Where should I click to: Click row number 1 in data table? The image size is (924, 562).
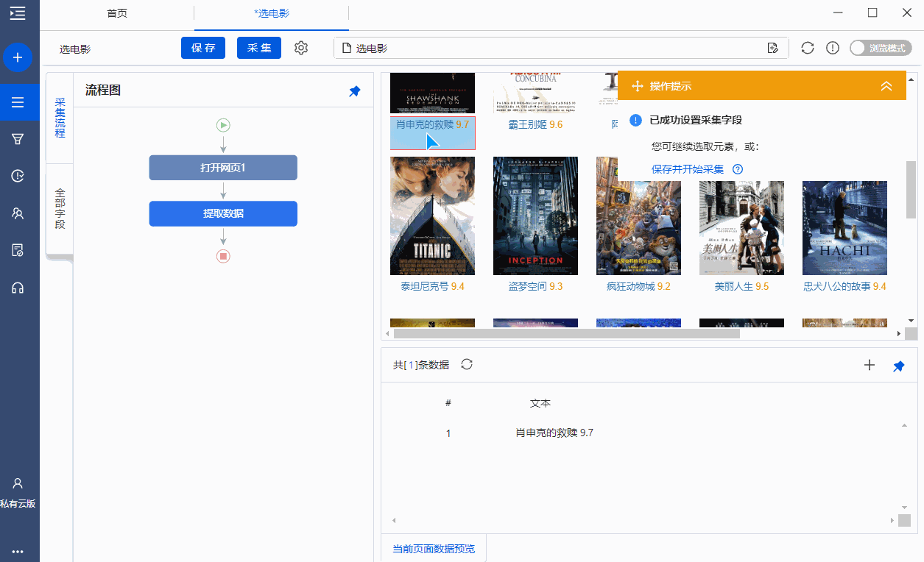point(448,433)
